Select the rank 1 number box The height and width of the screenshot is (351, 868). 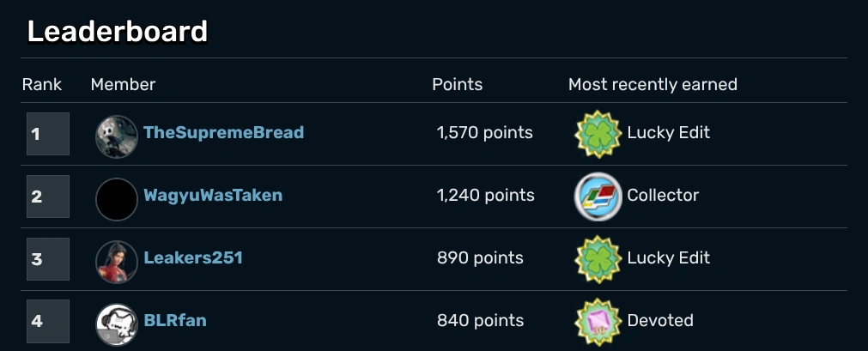pos(47,134)
